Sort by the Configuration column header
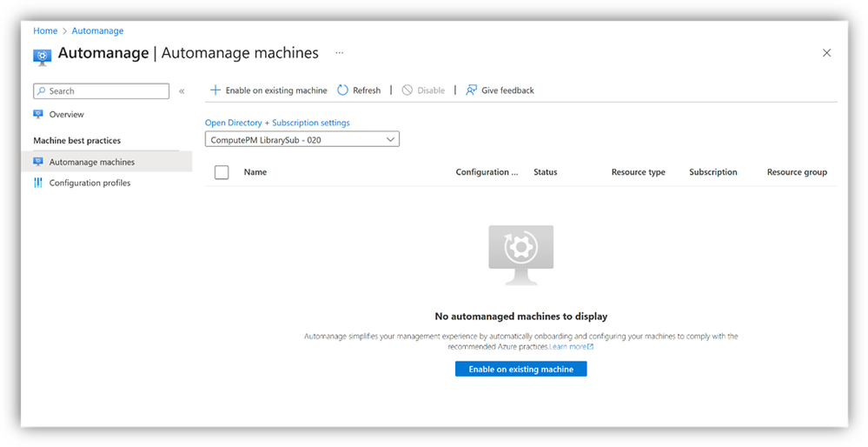This screenshot has height=447, width=868. click(x=487, y=172)
